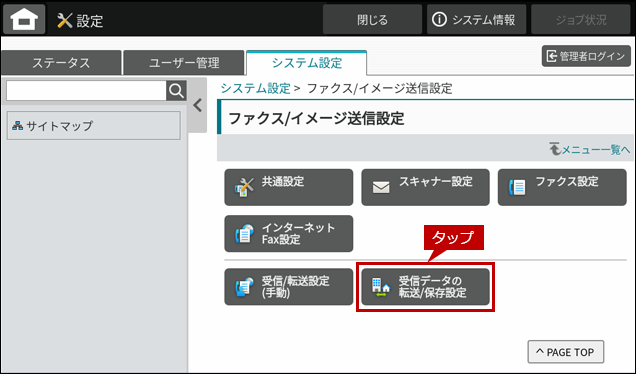Screen dimensions: 636x374
Task: Click the PAGE TOP button
Action: pos(565,352)
